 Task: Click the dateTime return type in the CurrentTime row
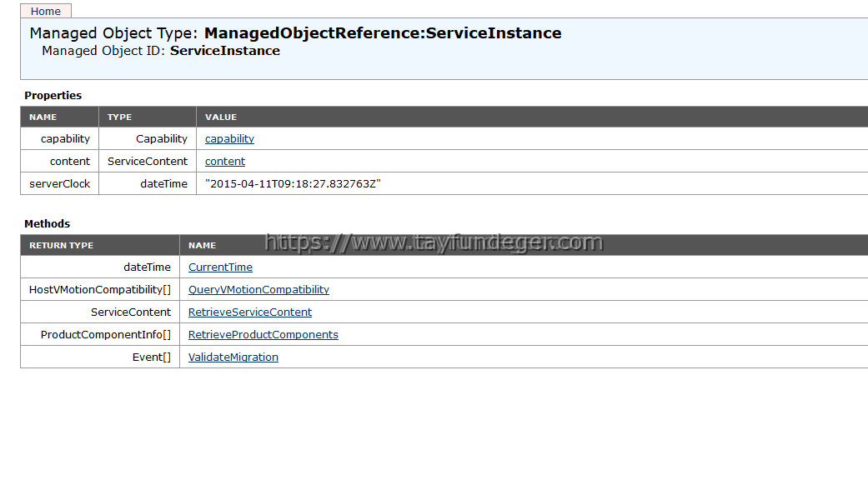(x=147, y=267)
